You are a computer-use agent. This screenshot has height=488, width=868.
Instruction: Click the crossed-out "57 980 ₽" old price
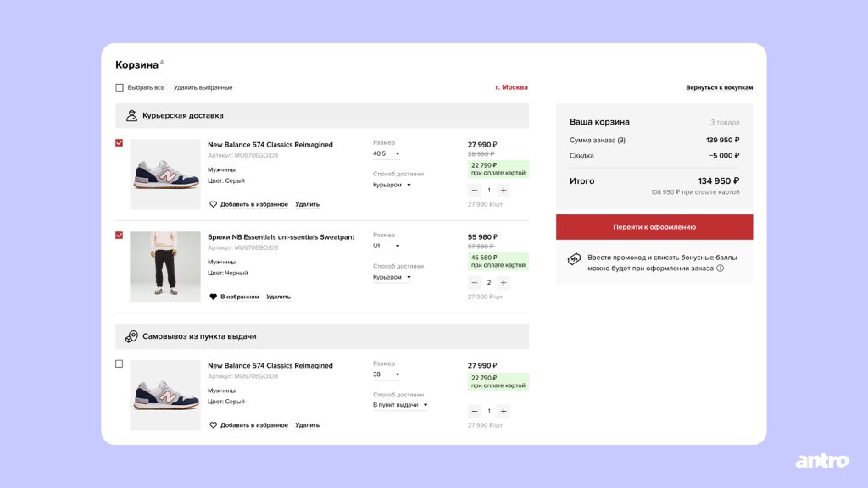[x=481, y=247]
